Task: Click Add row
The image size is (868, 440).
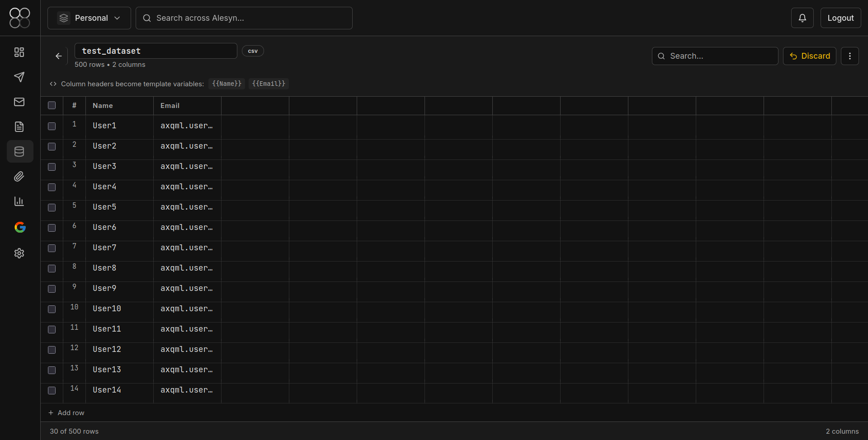Action: pyautogui.click(x=66, y=413)
